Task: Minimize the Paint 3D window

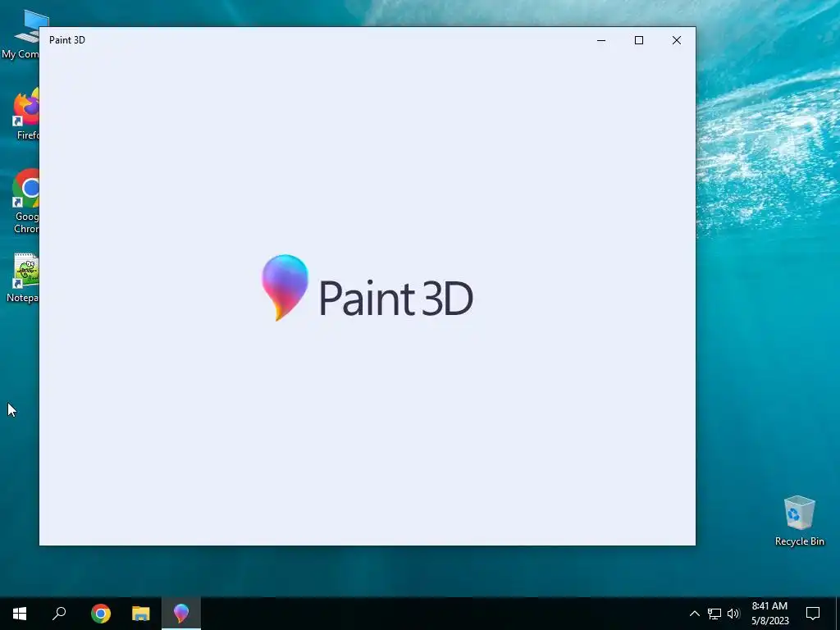Action: click(x=601, y=40)
